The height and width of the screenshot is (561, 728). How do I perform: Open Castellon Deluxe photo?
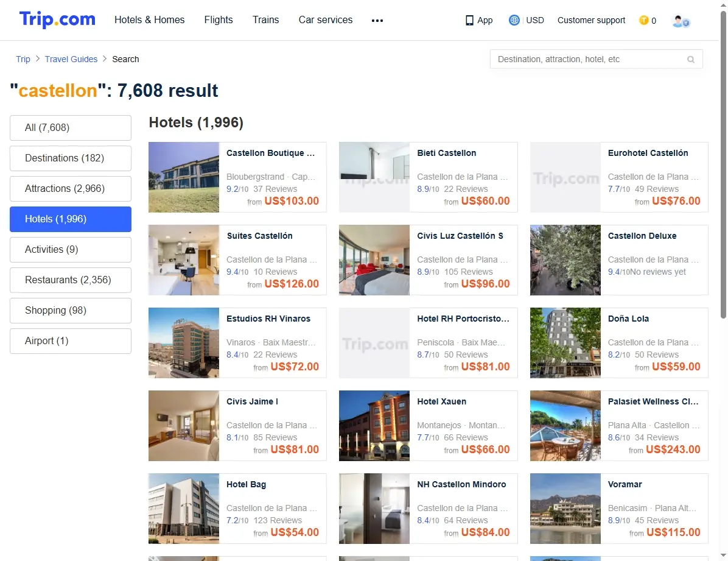(565, 260)
